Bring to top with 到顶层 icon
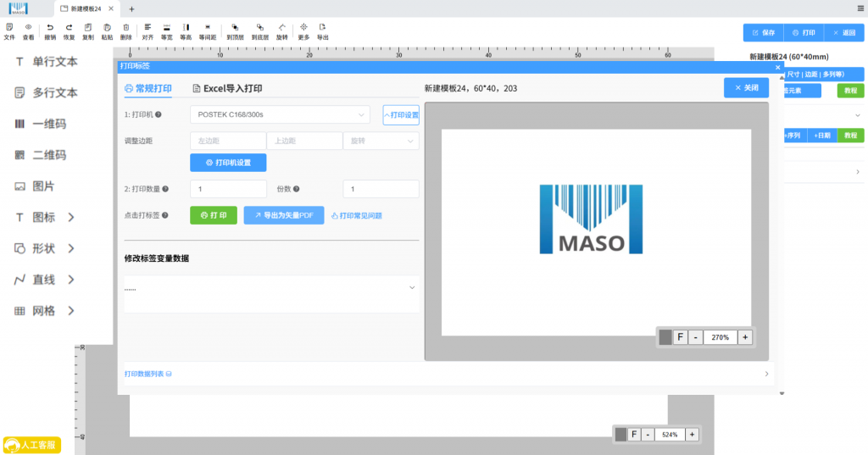868x455 pixels. (236, 31)
